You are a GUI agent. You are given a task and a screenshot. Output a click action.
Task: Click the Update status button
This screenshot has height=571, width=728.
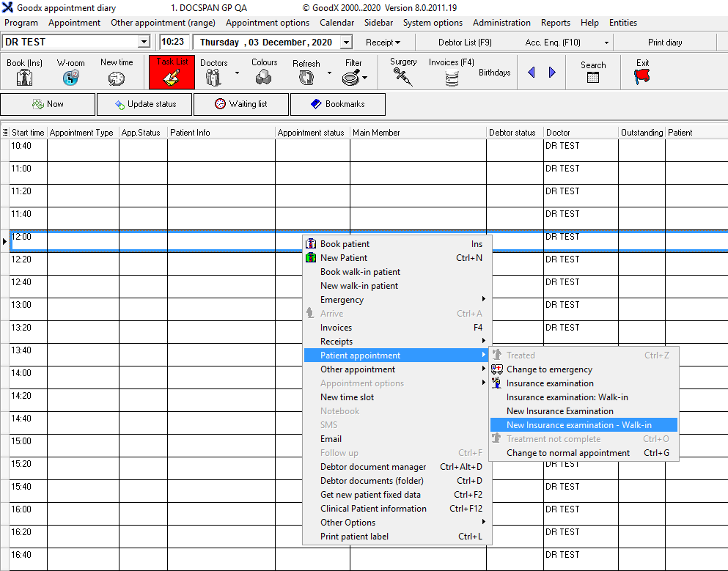(145, 104)
